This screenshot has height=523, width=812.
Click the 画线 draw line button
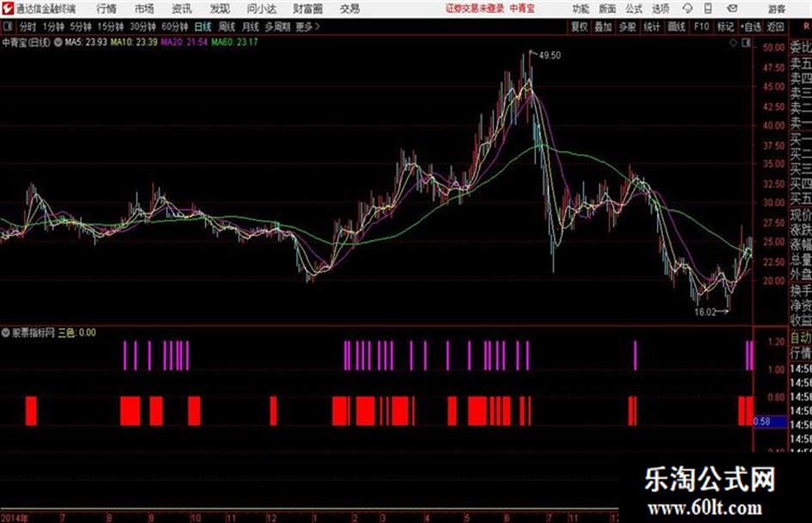click(x=677, y=27)
